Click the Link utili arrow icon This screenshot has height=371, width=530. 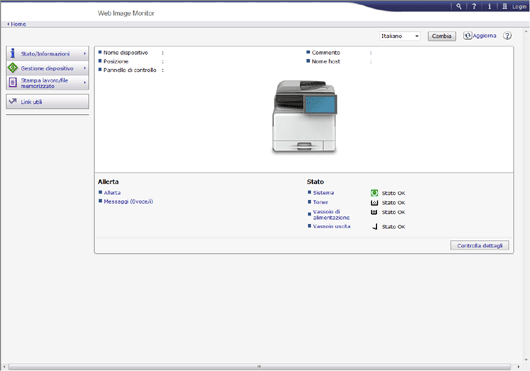pyautogui.click(x=13, y=101)
